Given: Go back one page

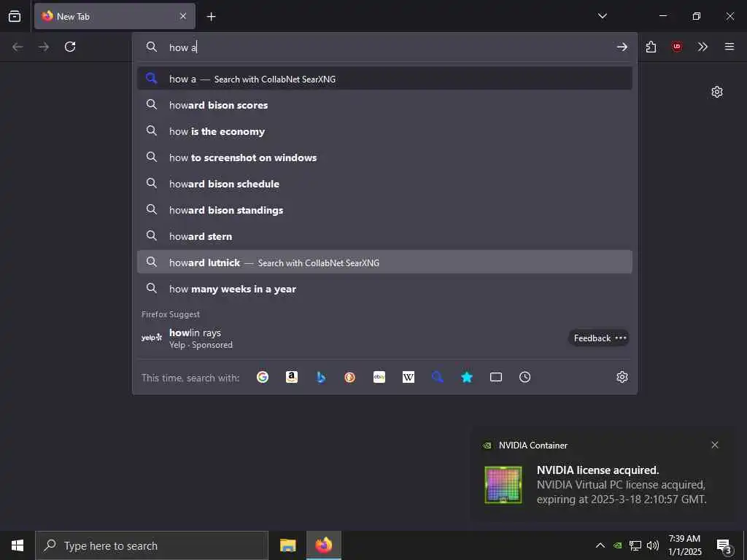Looking at the screenshot, I should coord(18,47).
